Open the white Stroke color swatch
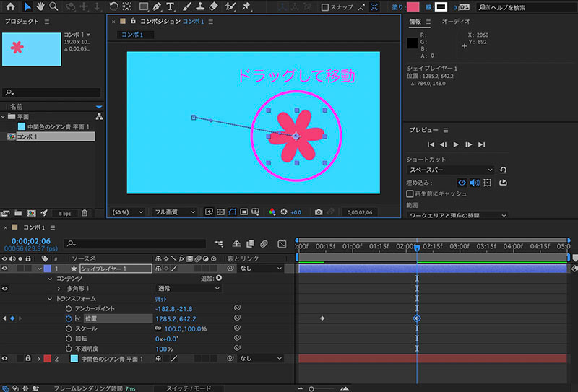This screenshot has width=578, height=392. [x=441, y=6]
